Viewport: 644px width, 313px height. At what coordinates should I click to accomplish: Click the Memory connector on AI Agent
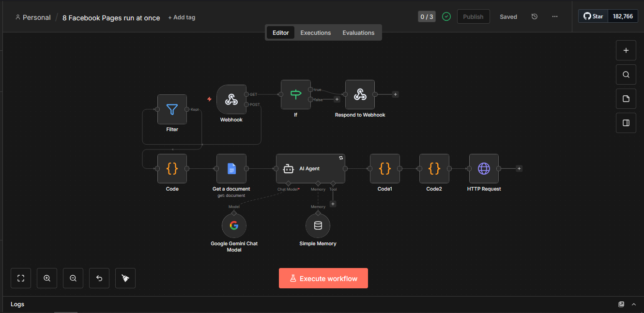pos(318,184)
